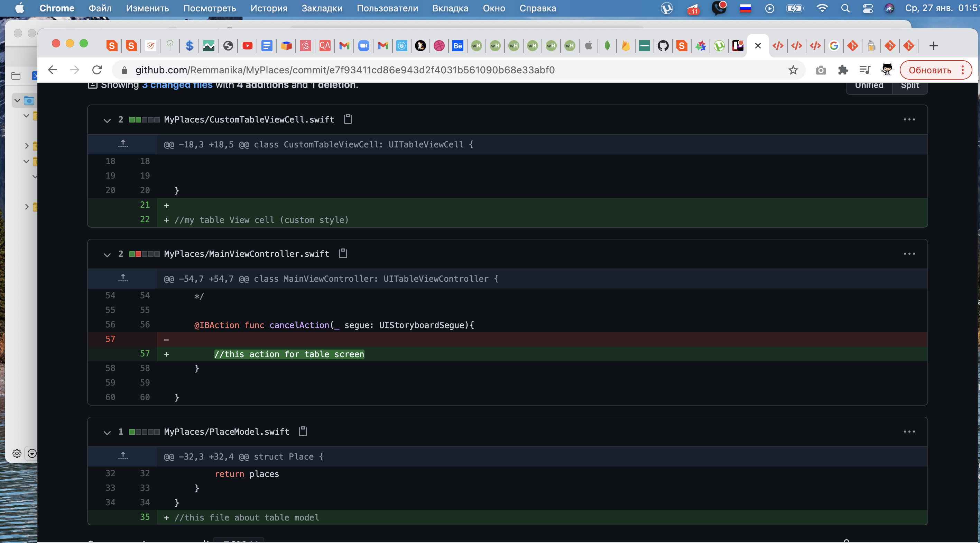Open the media controls playlist icon
Image resolution: width=980 pixels, height=543 pixels.
(x=865, y=70)
